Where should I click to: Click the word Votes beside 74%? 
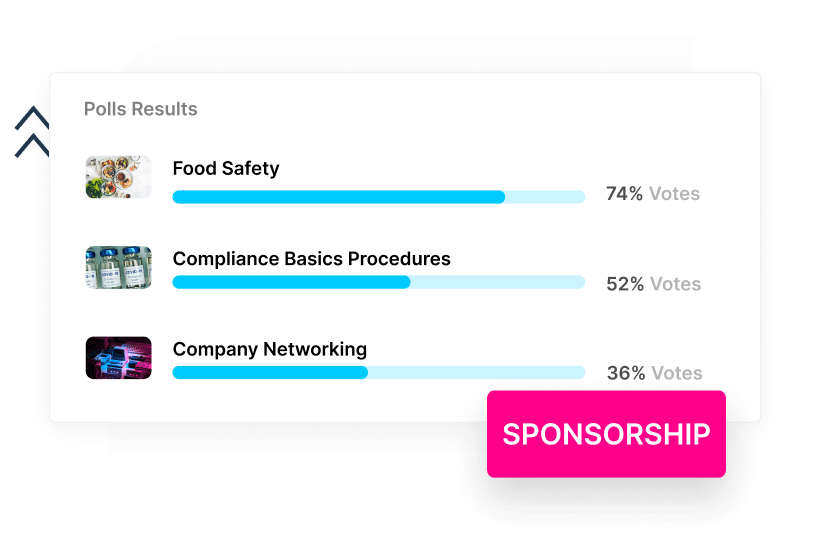point(675,194)
